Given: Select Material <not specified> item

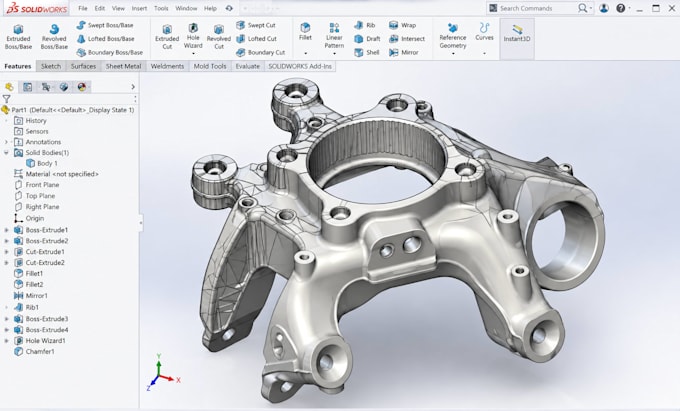Looking at the screenshot, I should tap(56, 174).
